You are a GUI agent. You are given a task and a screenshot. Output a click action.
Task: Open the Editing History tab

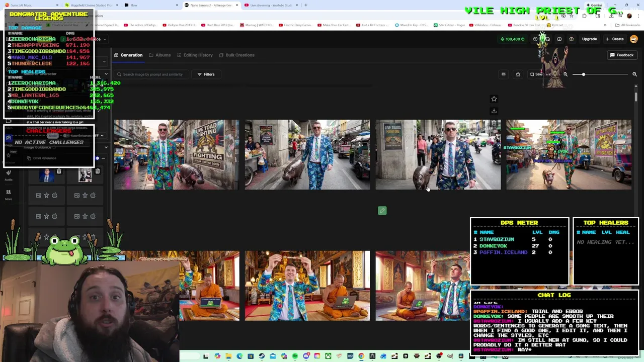point(195,55)
